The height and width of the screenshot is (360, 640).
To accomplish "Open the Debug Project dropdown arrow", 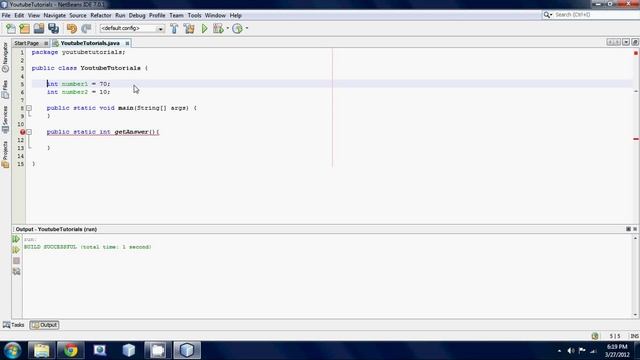I will pyautogui.click(x=227, y=29).
